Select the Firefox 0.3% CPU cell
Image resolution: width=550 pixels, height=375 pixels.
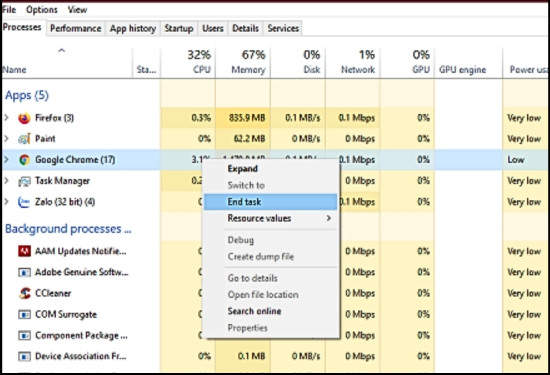tap(188, 118)
